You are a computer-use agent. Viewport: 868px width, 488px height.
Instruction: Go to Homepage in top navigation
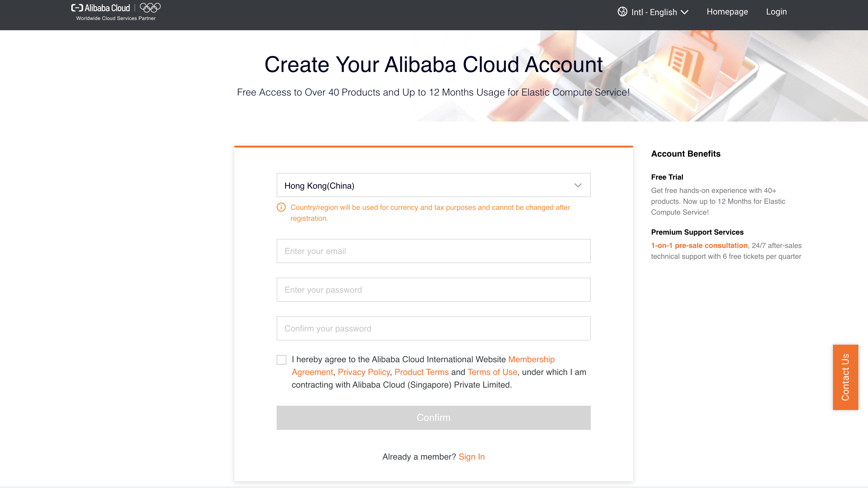727,12
